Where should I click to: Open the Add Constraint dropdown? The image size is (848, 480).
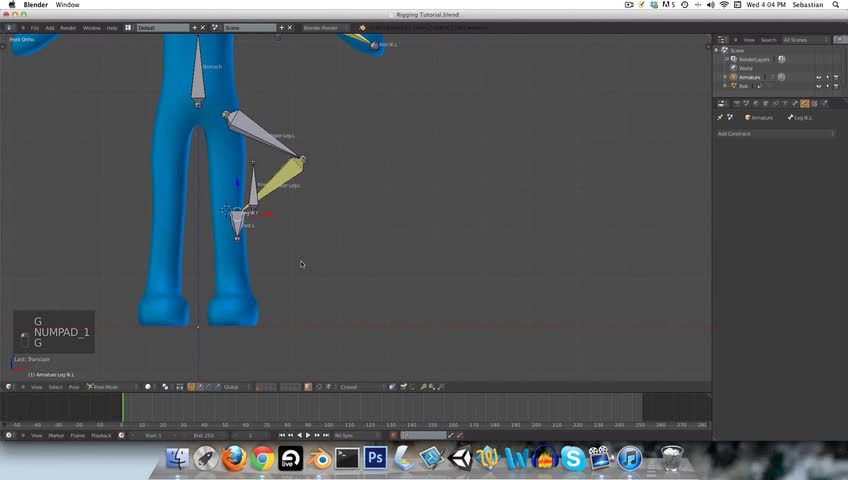click(776, 134)
